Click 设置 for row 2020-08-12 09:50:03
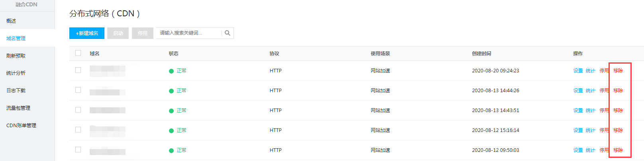 578,150
